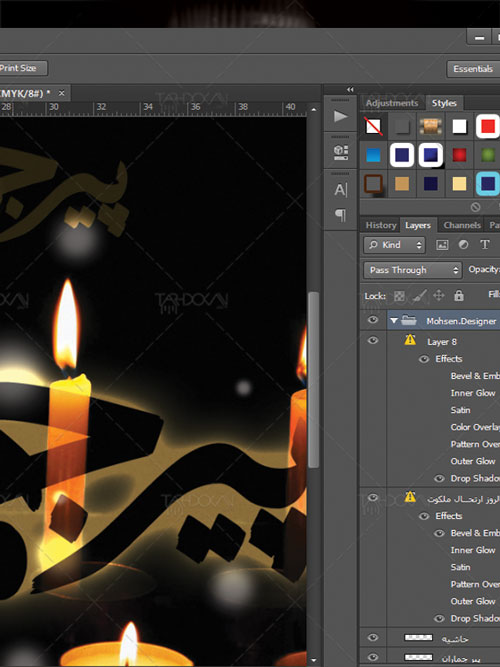
Task: Toggle text layer Bevel & Emboss eye
Action: tap(439, 533)
